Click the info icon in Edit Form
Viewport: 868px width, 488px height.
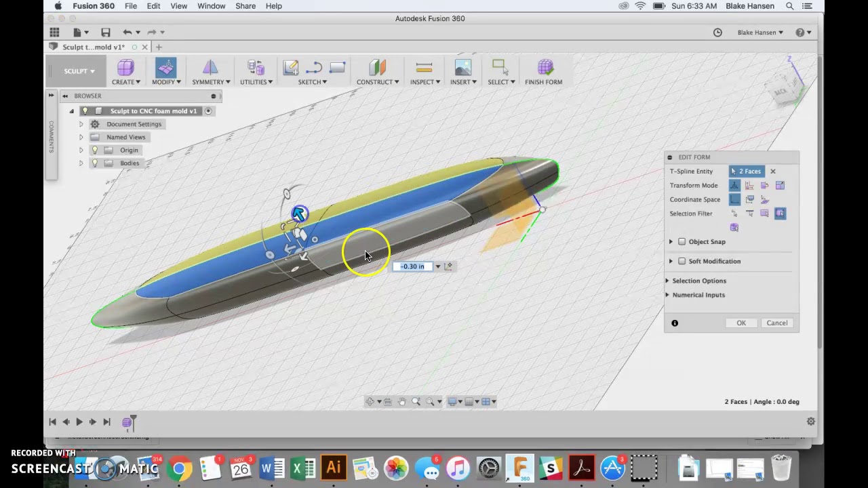[675, 323]
